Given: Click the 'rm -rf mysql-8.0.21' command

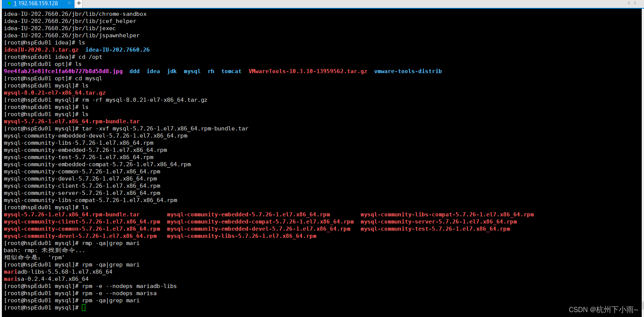Looking at the screenshot, I should tap(145, 100).
